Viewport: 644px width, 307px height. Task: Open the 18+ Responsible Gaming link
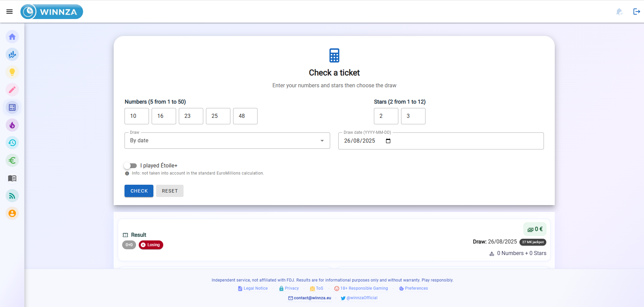tap(361, 288)
